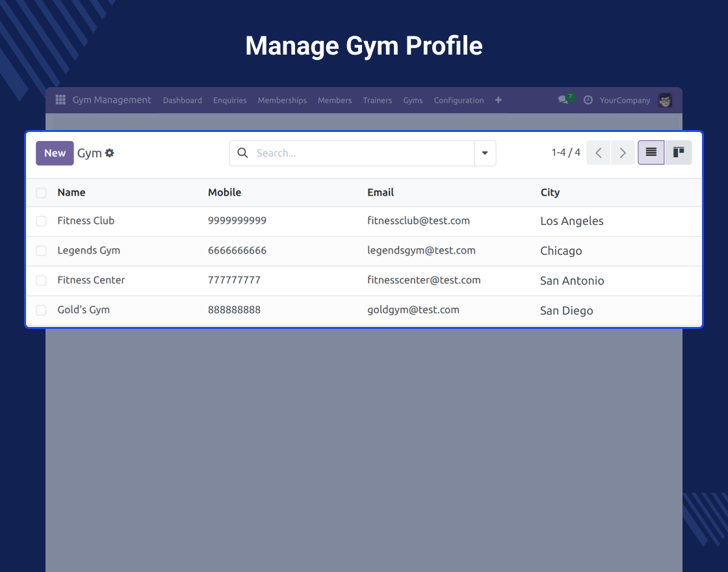The width and height of the screenshot is (728, 572).
Task: Click the plus icon in navbar
Action: [x=499, y=100]
